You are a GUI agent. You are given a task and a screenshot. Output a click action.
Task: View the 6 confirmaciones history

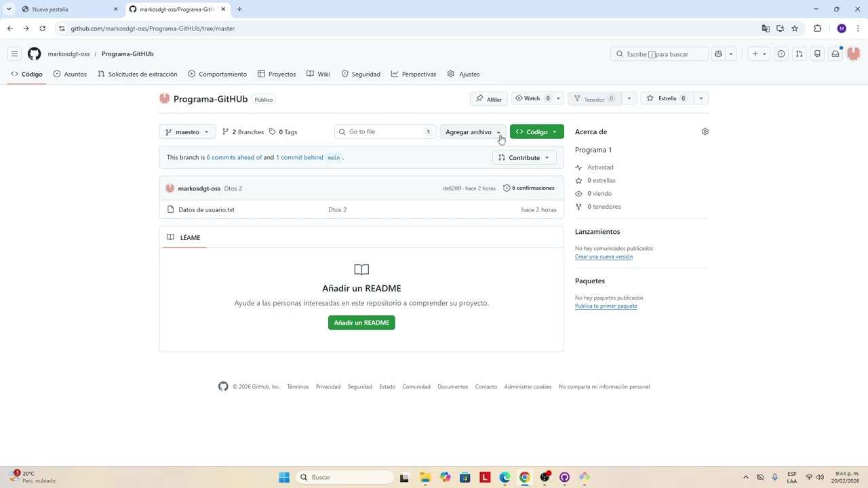[528, 188]
